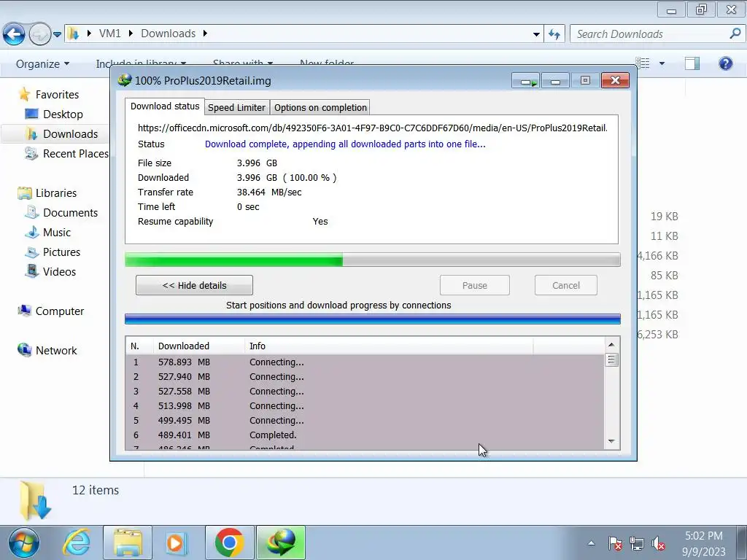The image size is (747, 560).
Task: Select connection row 1 with 578.893 MB
Action: 365,362
